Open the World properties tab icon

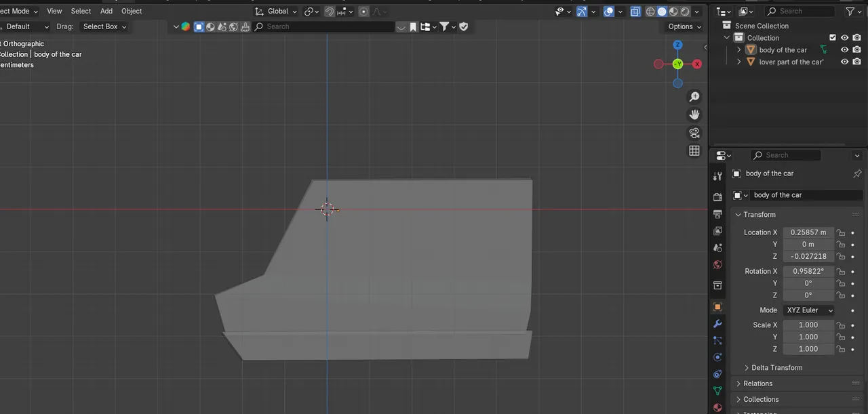717,265
